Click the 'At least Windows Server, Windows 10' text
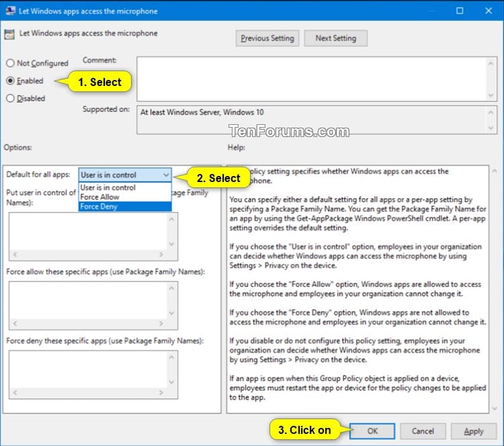This screenshot has height=446, width=504. pyautogui.click(x=202, y=112)
